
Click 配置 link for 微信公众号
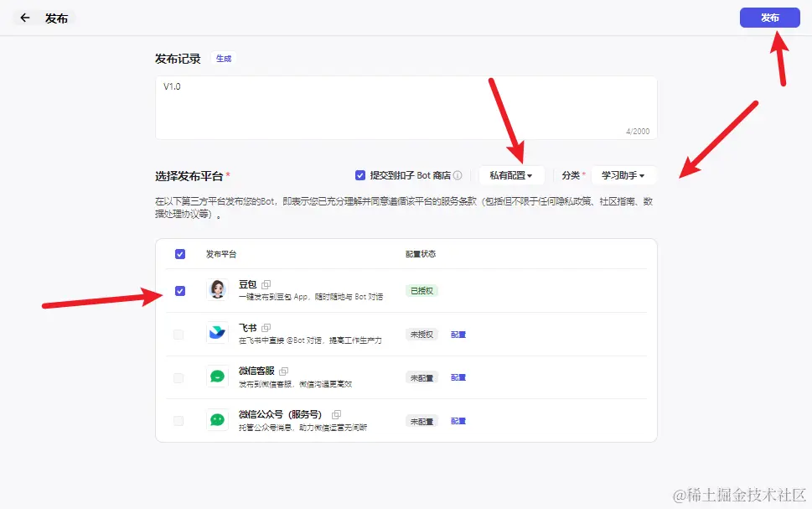458,421
